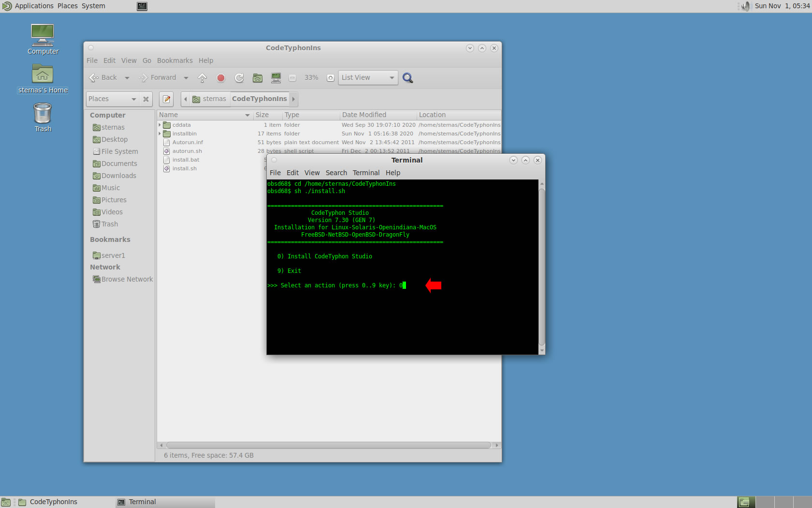Viewport: 812px width, 508px height.
Task: Open Bookmarks menu in file manager
Action: point(175,60)
